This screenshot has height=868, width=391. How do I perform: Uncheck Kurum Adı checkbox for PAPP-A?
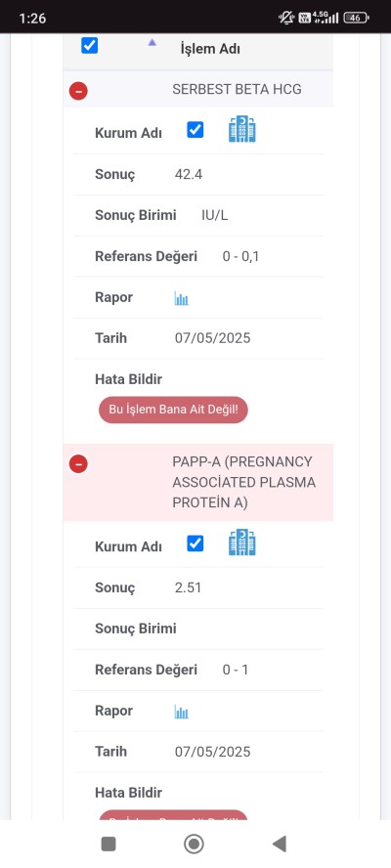pos(195,543)
